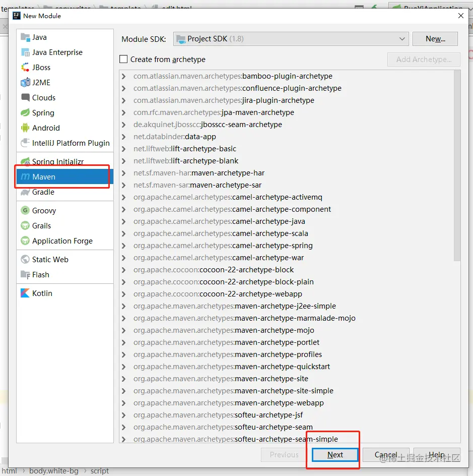This screenshot has height=476, width=473.
Task: Click the Spring Initializr icon
Action: click(25, 161)
